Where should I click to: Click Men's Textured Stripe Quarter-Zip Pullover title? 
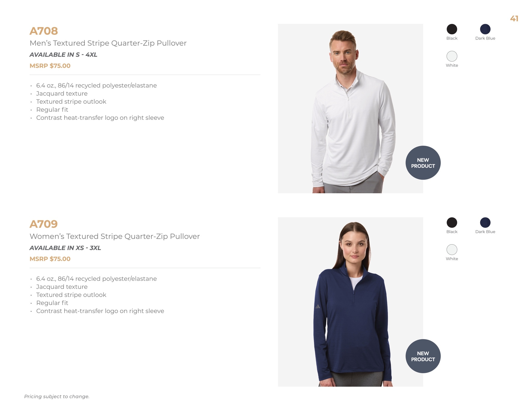tap(108, 43)
